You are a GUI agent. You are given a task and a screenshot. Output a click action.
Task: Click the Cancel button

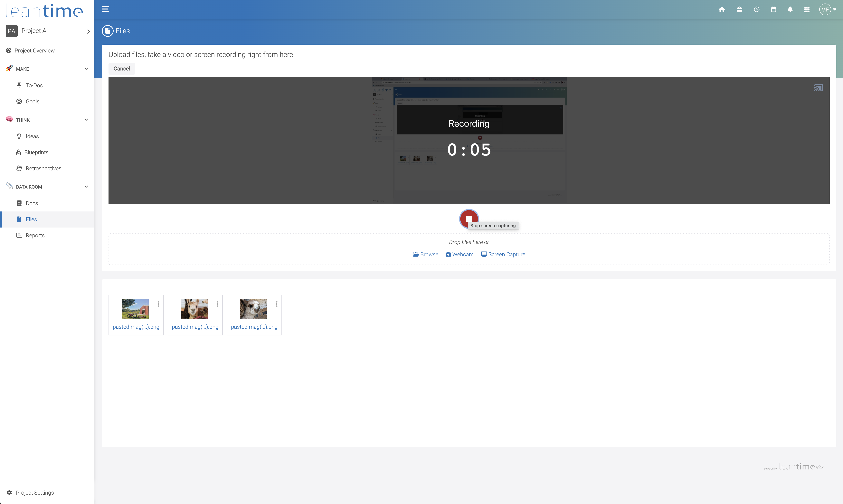pyautogui.click(x=122, y=69)
